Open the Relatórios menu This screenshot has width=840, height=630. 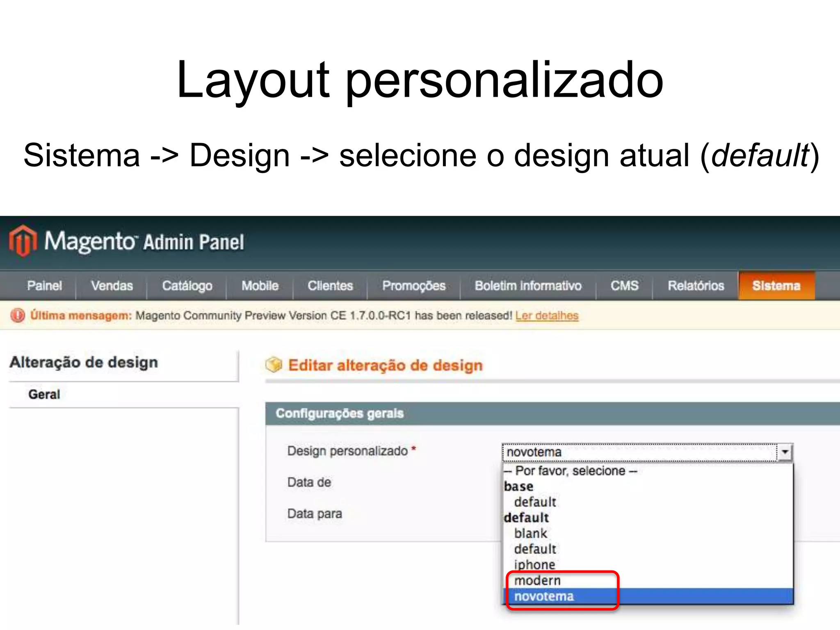[696, 285]
